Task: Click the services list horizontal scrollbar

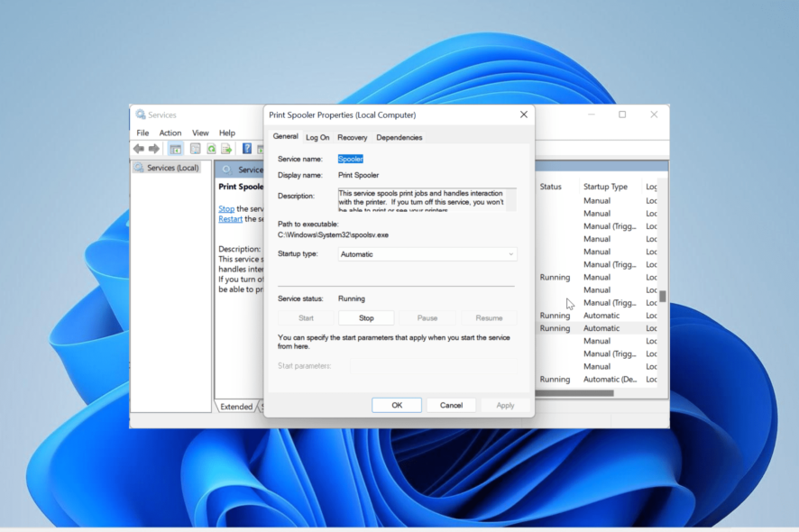Action: click(574, 393)
